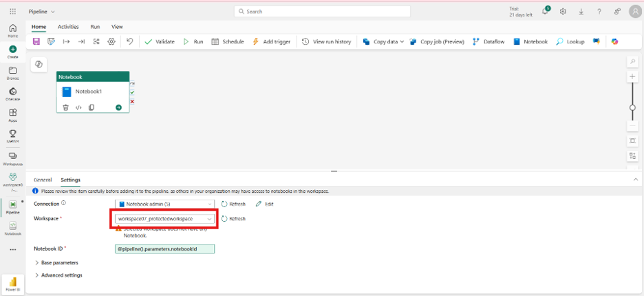Image resolution: width=644 pixels, height=296 pixels.
Task: Switch to the Home ribbon tab
Action: (39, 27)
